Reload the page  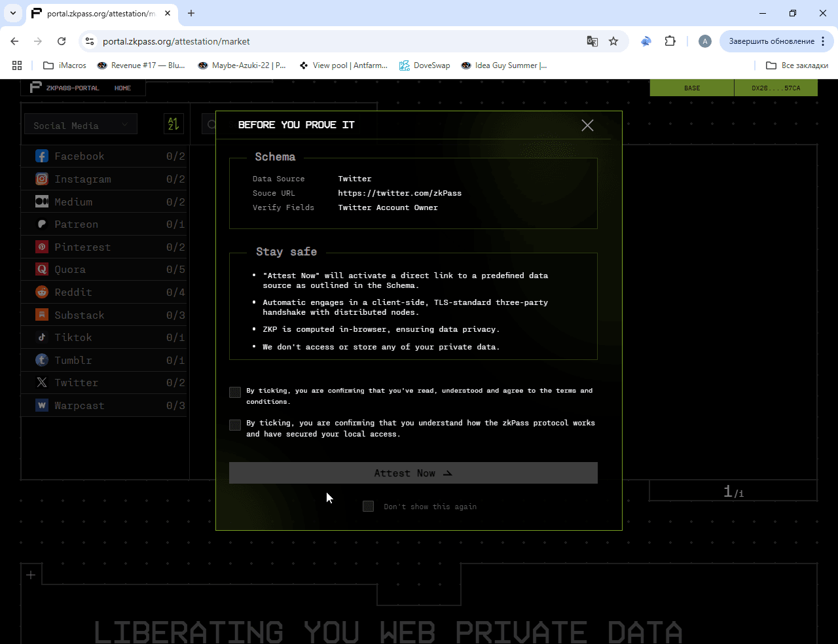[x=62, y=41]
